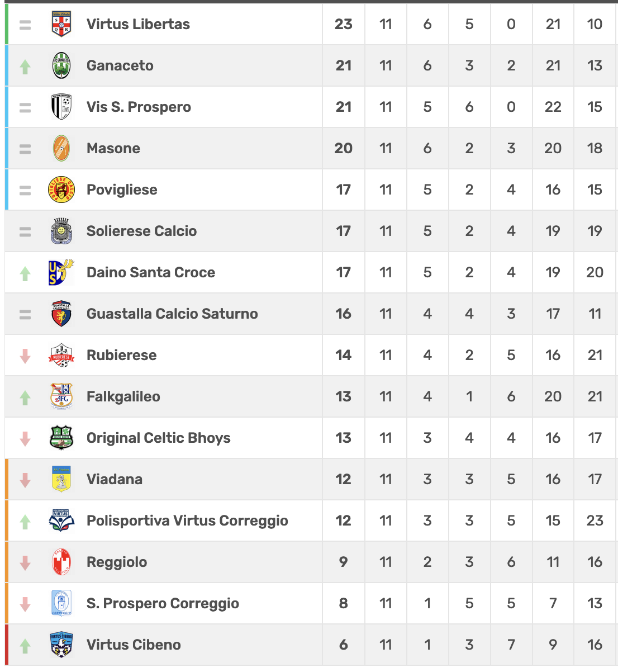Click the Daino Santa Croce deer logo
Viewport: 618px width, 672px height.
coord(61,272)
